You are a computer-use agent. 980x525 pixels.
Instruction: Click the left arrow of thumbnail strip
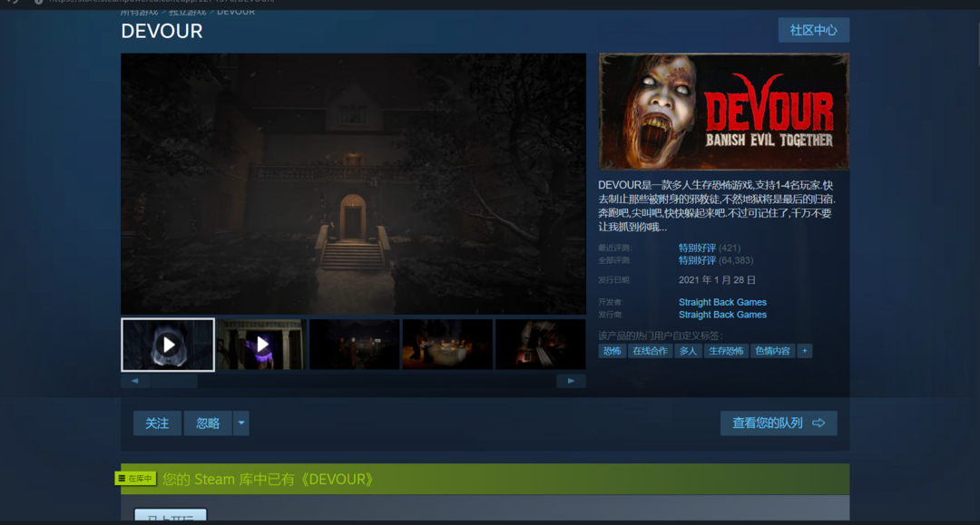[x=135, y=381]
